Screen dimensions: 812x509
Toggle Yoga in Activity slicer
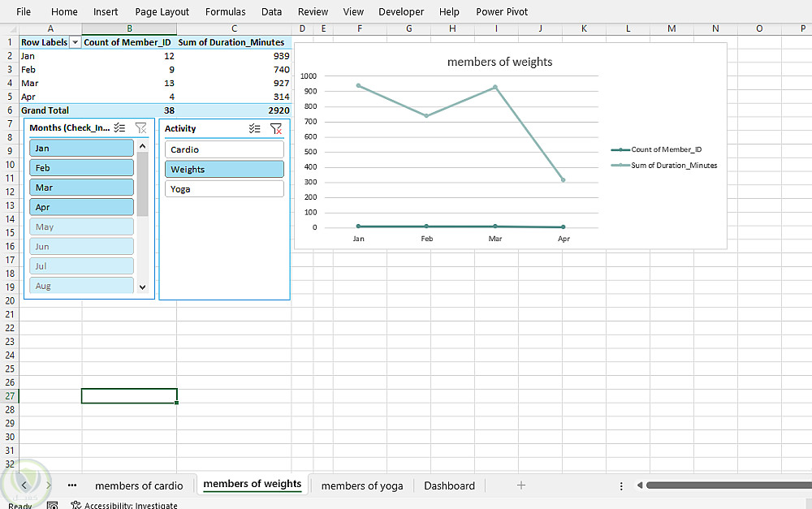224,189
